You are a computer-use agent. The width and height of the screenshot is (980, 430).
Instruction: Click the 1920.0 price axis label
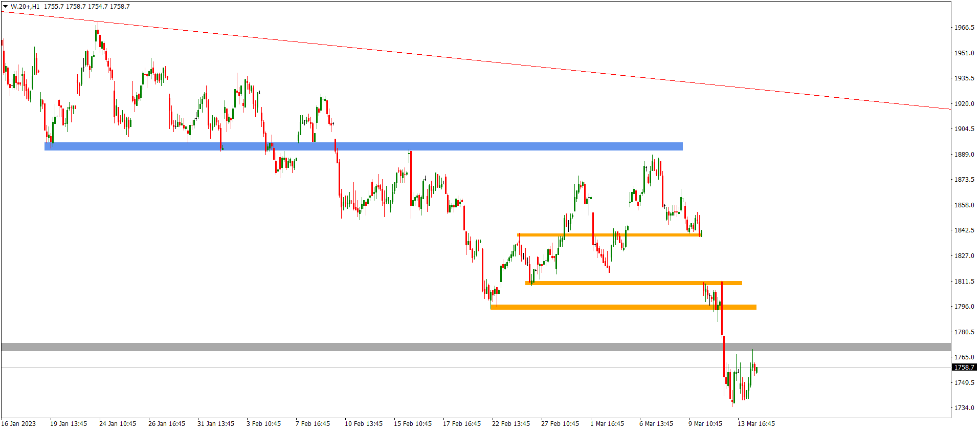click(x=964, y=104)
